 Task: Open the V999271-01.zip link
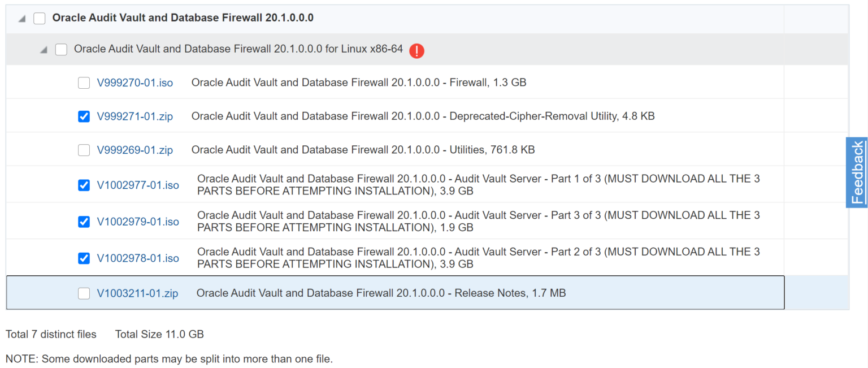(x=135, y=116)
